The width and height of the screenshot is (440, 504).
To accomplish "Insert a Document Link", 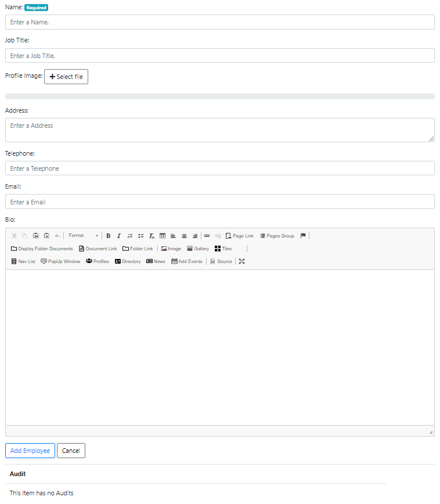I will pyautogui.click(x=98, y=249).
